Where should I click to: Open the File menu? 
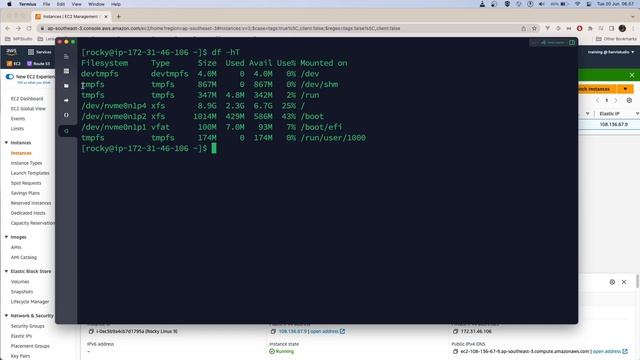tap(47, 4)
